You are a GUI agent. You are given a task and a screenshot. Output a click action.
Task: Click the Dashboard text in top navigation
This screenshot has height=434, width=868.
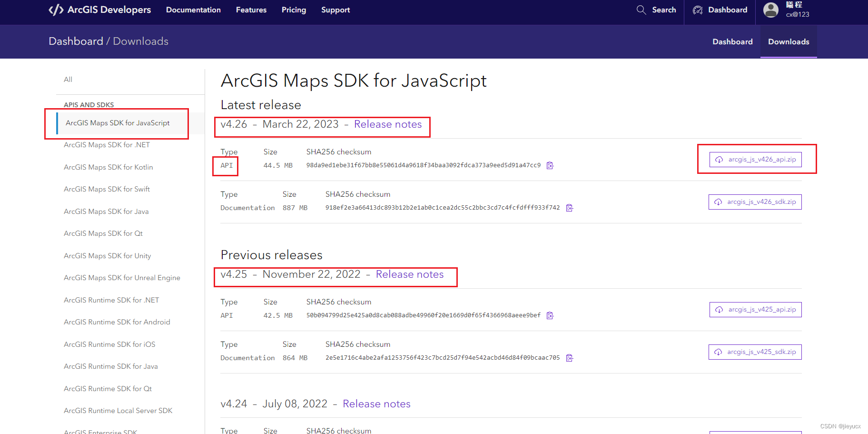coord(728,10)
